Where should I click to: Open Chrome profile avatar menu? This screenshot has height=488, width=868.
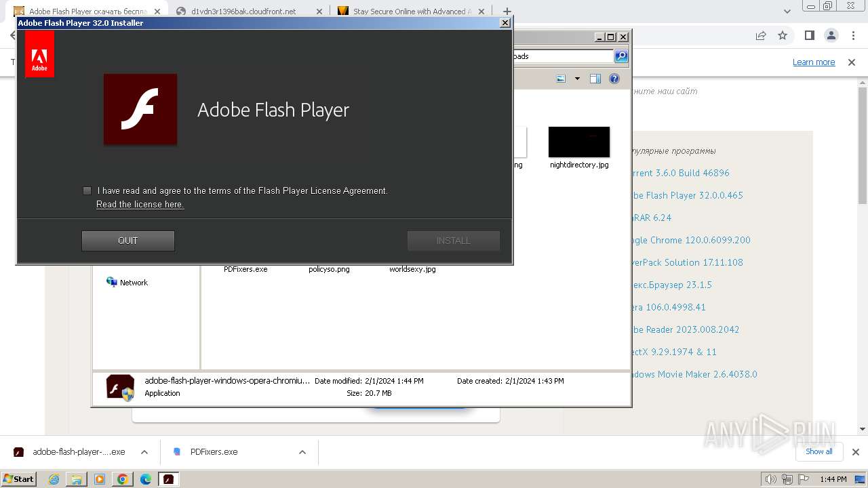click(831, 35)
